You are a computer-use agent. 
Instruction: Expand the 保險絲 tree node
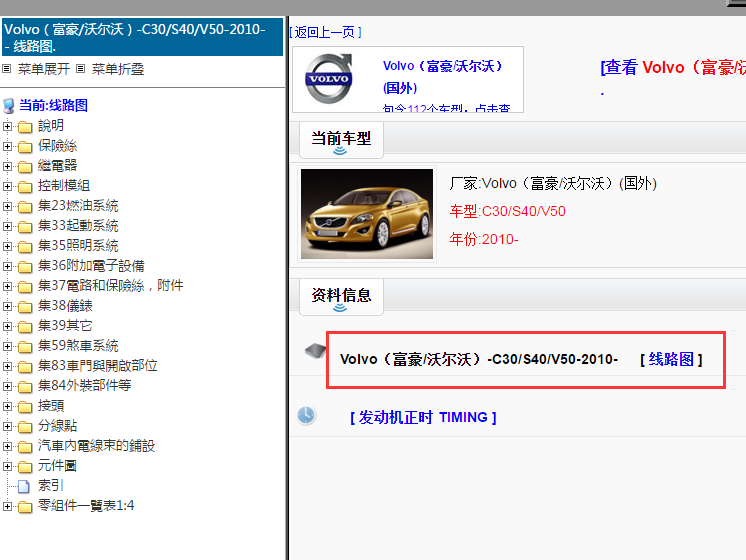point(7,146)
